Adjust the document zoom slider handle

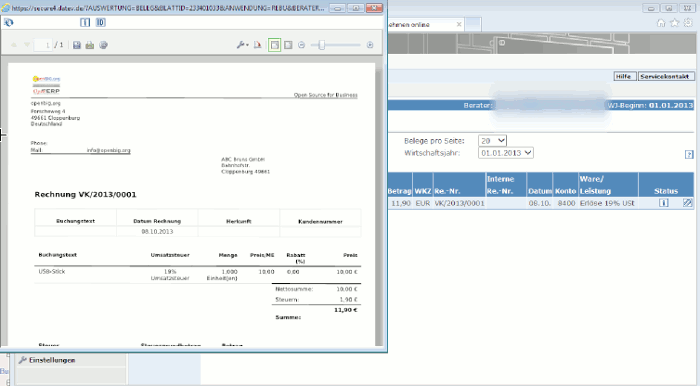(x=321, y=45)
